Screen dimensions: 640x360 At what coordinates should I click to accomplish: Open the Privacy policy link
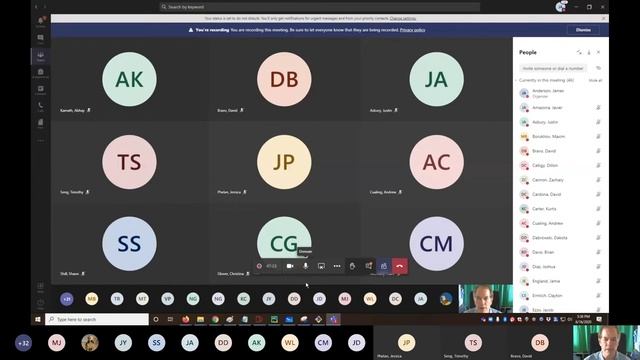412,30
